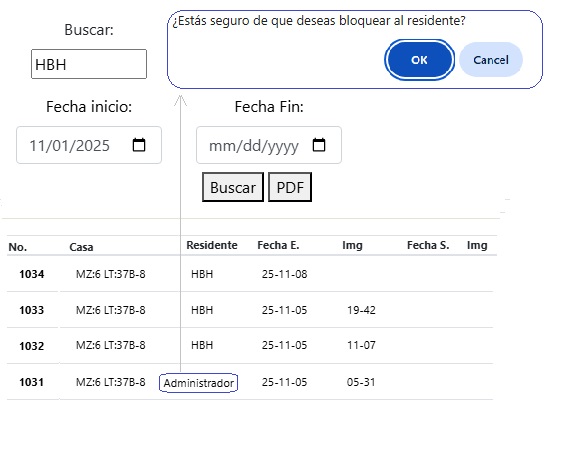Open image entry 11-07 in row 1032
This screenshot has width=567, height=472.
point(361,345)
